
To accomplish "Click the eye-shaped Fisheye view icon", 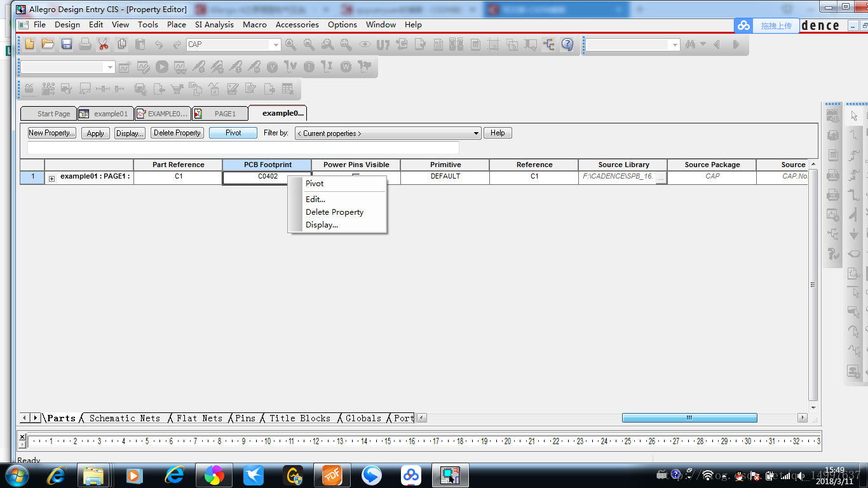I will [x=364, y=44].
